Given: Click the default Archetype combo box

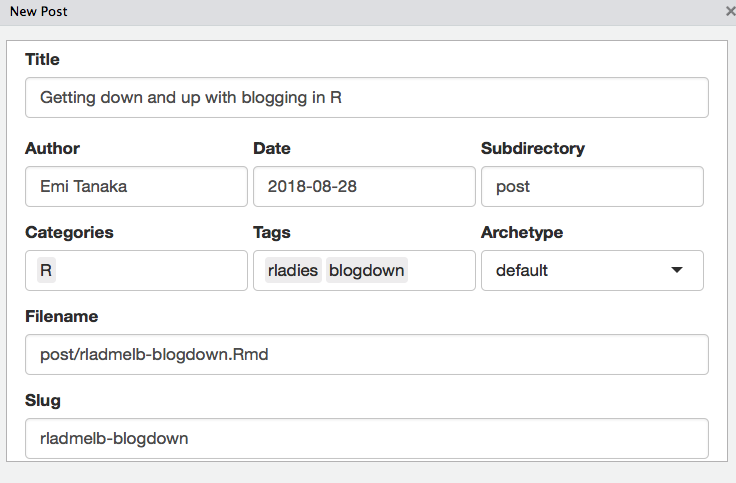Looking at the screenshot, I should [592, 270].
